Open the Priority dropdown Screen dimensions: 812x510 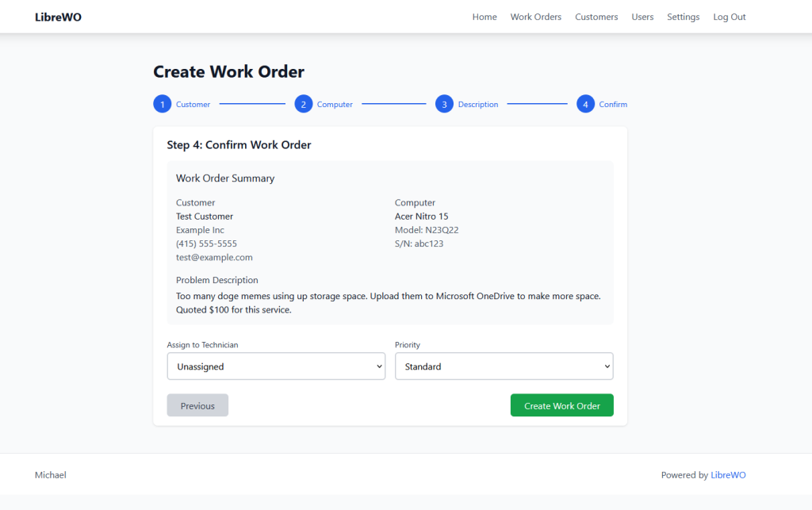(x=504, y=366)
